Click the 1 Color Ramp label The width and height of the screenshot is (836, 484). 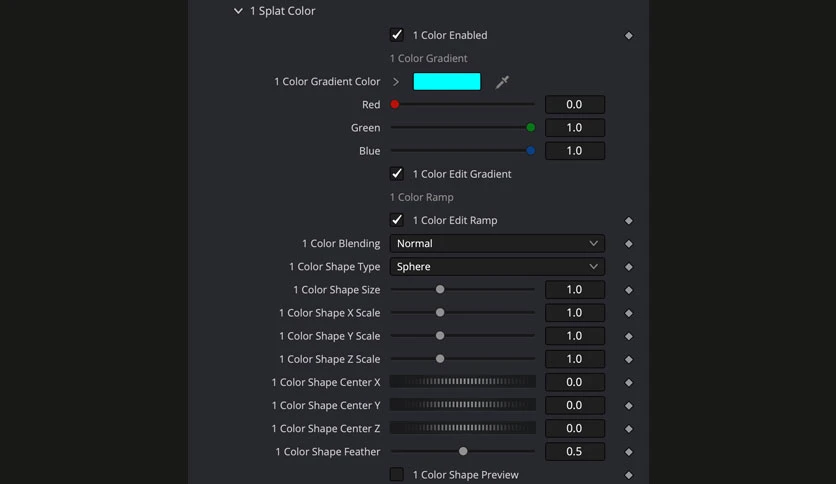point(421,197)
